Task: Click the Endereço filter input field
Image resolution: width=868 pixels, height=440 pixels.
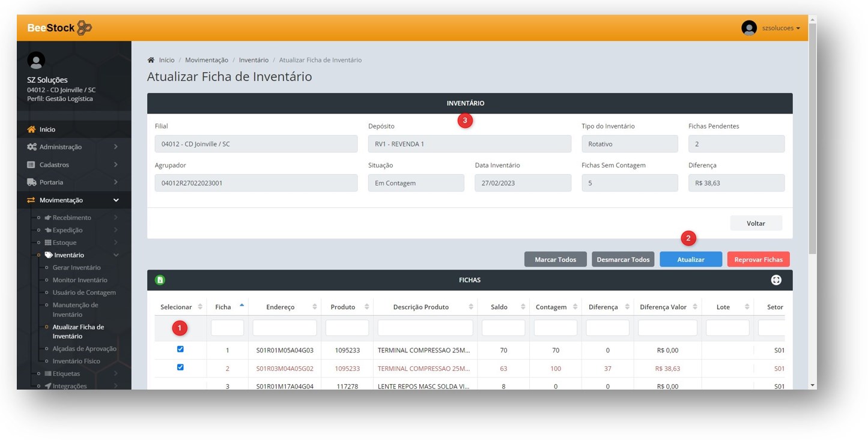Action: pos(284,328)
